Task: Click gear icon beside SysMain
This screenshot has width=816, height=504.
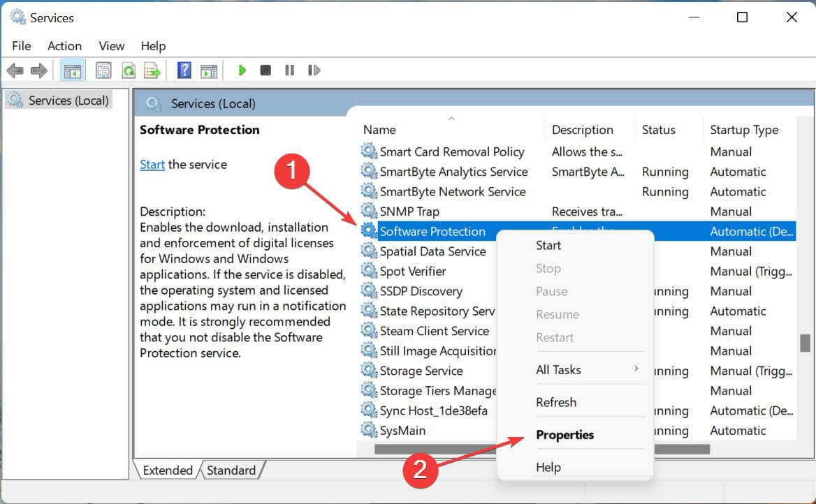Action: tap(369, 429)
